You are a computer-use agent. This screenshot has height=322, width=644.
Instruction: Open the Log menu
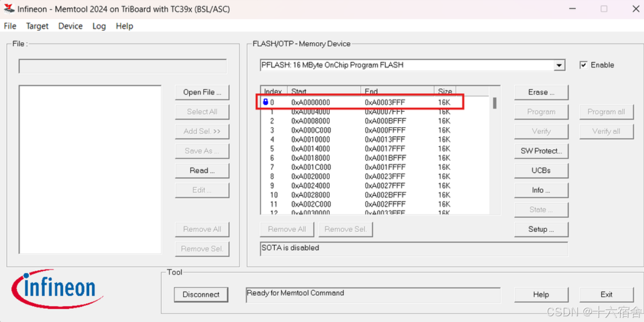click(99, 26)
